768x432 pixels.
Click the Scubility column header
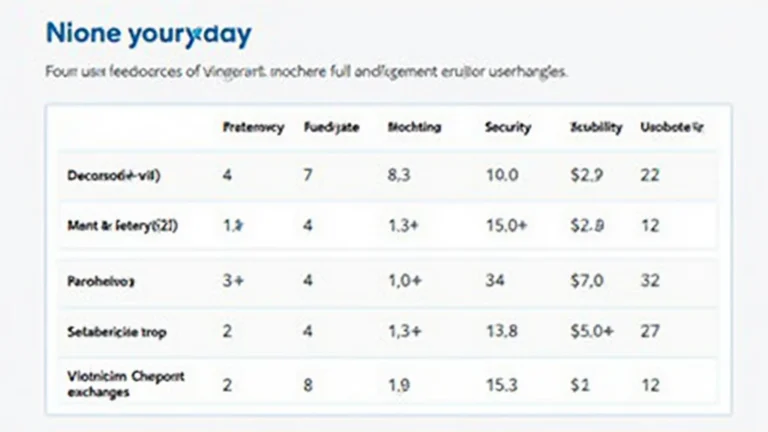click(595, 128)
